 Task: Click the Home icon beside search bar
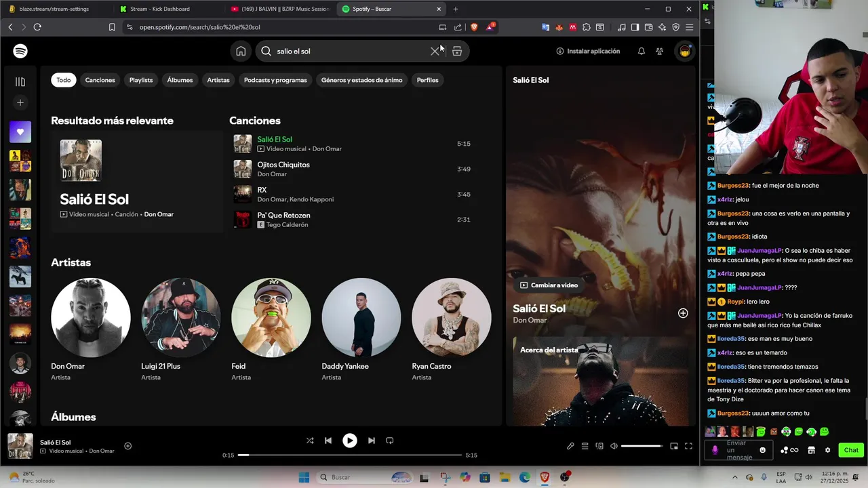(241, 51)
